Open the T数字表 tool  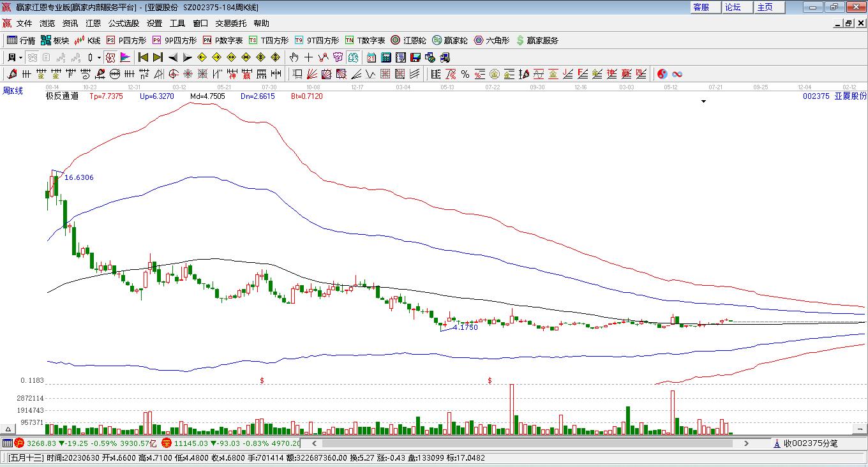click(x=365, y=40)
